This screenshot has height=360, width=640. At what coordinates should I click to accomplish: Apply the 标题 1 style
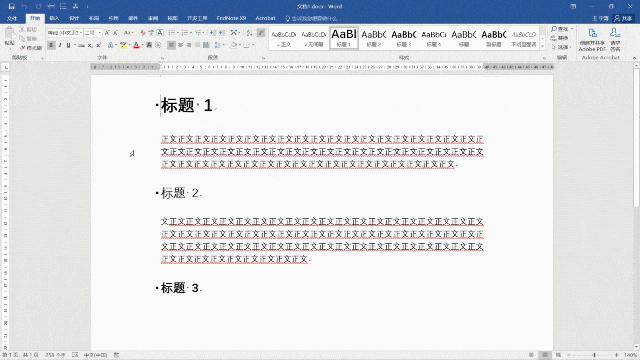pos(344,38)
